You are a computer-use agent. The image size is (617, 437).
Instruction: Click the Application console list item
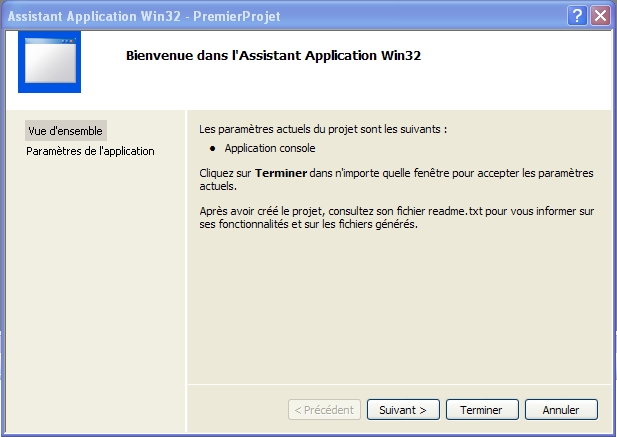tap(269, 148)
